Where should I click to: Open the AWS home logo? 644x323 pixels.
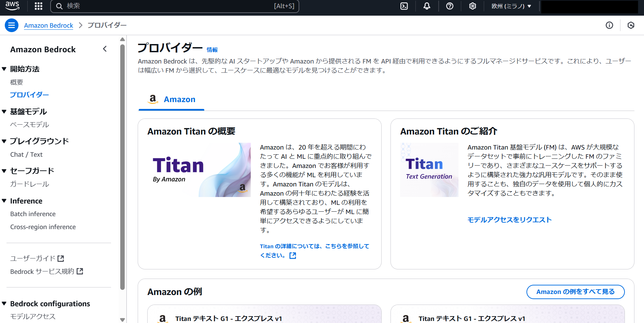[x=12, y=6]
